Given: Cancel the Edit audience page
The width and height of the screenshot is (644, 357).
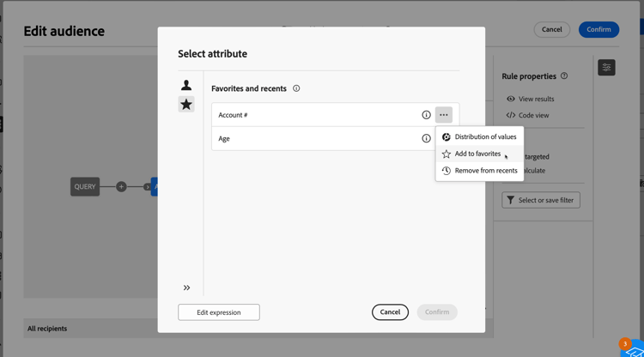Looking at the screenshot, I should point(551,29).
